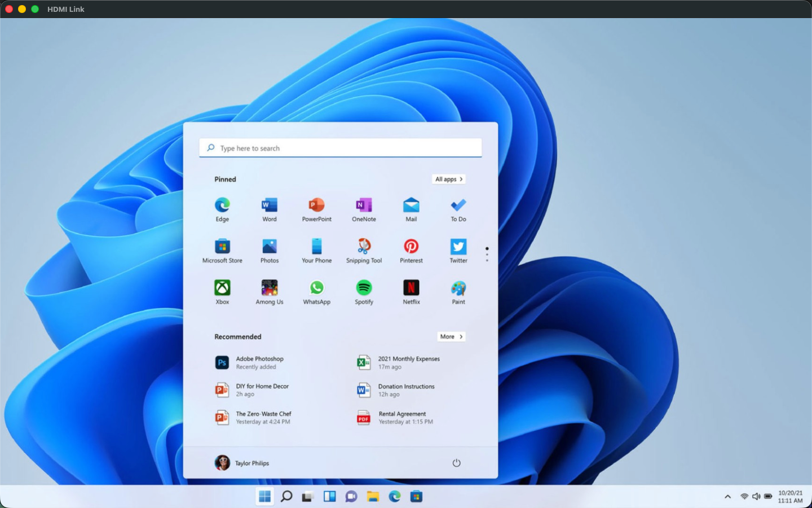
Task: Open the Netflix app
Action: [x=411, y=292]
